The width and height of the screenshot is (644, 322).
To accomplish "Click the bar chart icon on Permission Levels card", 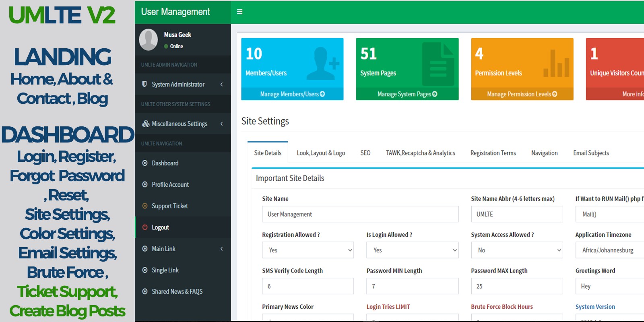I will click(556, 64).
